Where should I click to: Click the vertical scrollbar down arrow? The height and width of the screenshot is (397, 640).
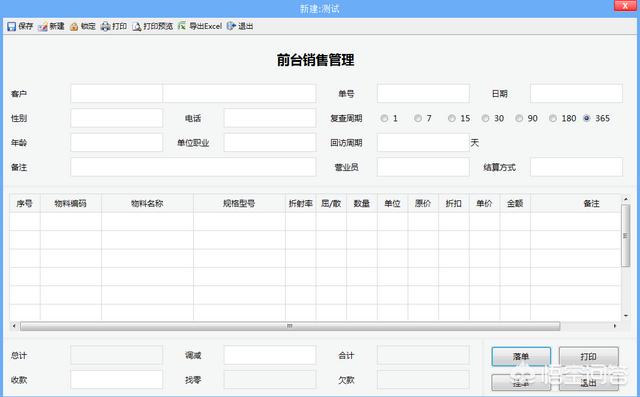[626, 316]
